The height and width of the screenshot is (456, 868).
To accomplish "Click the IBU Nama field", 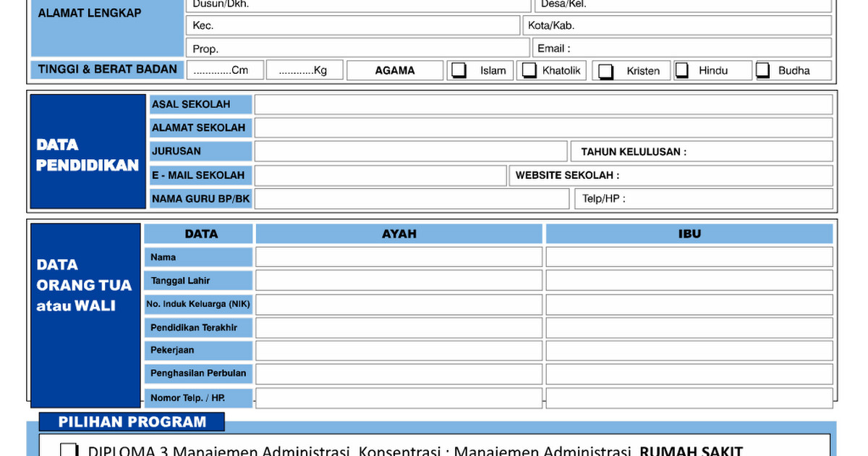I will 689,257.
